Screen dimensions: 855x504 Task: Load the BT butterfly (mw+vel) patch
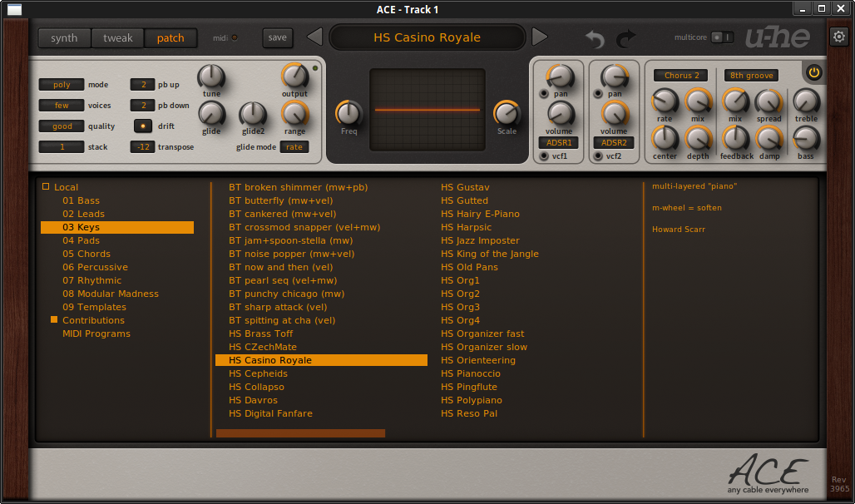tap(281, 200)
